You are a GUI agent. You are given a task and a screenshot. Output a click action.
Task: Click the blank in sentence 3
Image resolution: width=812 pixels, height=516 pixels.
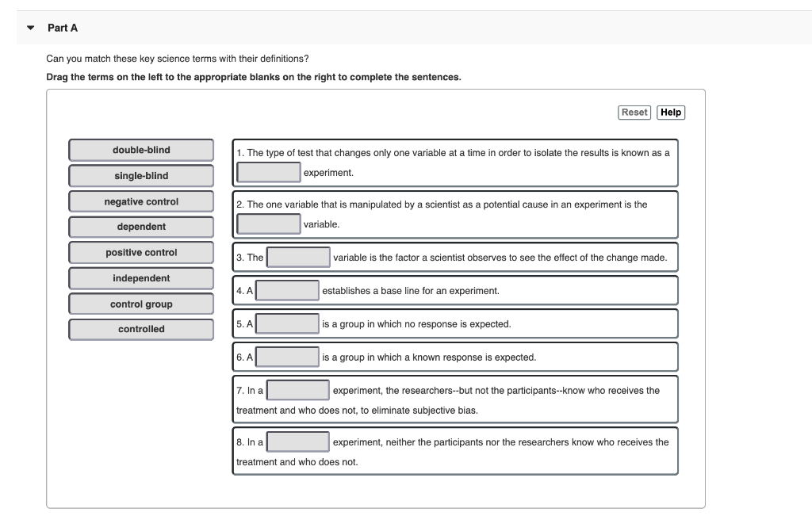297,256
